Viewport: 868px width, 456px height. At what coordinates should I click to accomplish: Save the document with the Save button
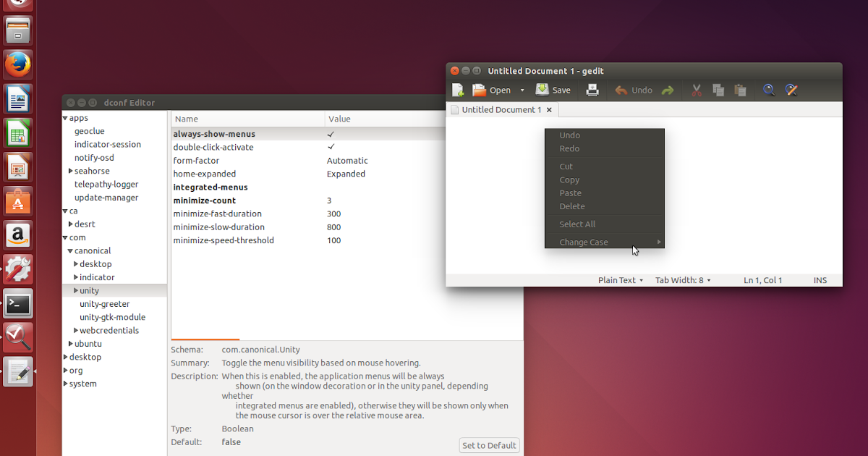553,90
